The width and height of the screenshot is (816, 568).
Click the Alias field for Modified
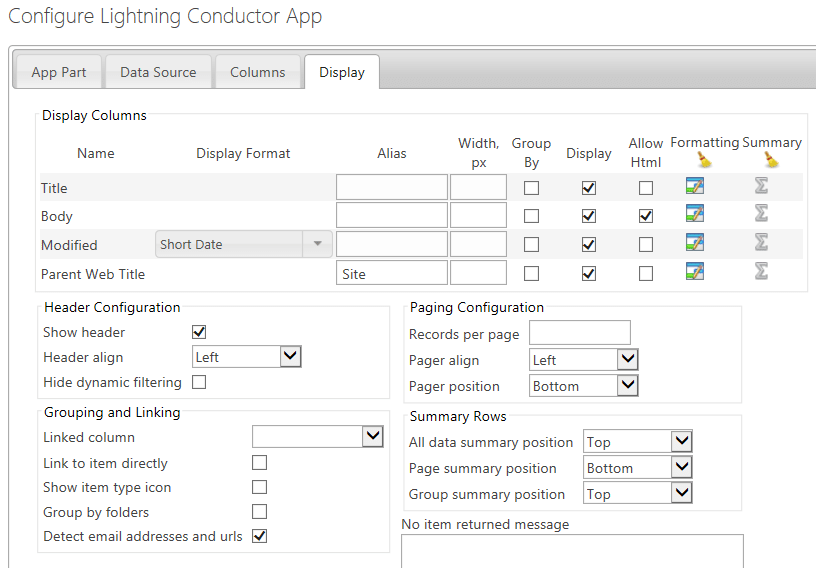pyautogui.click(x=392, y=244)
